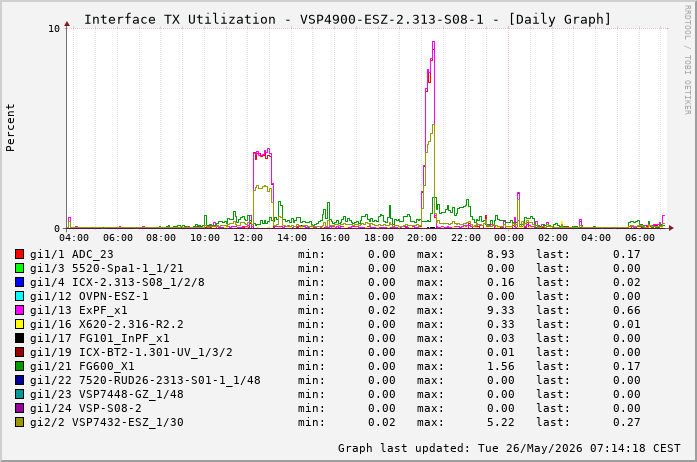Select the legend label 'gi1/24 VSP-S08-2'
697x462 pixels.
[x=86, y=408]
